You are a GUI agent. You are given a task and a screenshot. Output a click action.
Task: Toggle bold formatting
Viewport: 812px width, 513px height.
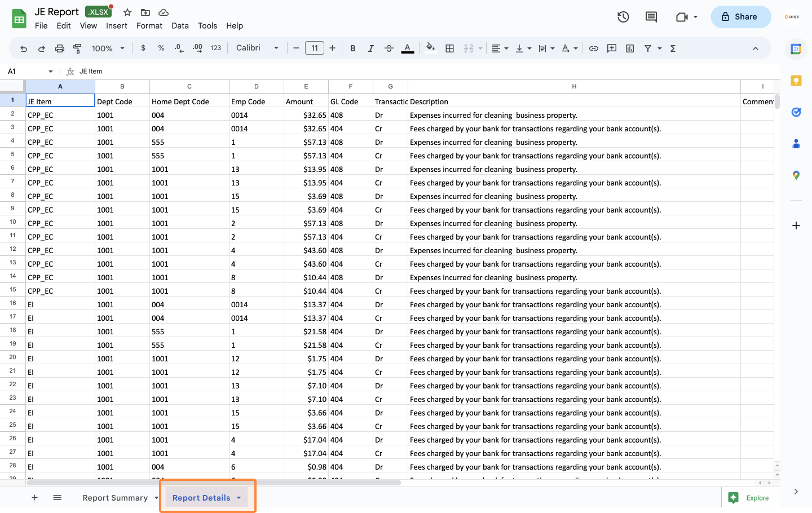tap(352, 48)
